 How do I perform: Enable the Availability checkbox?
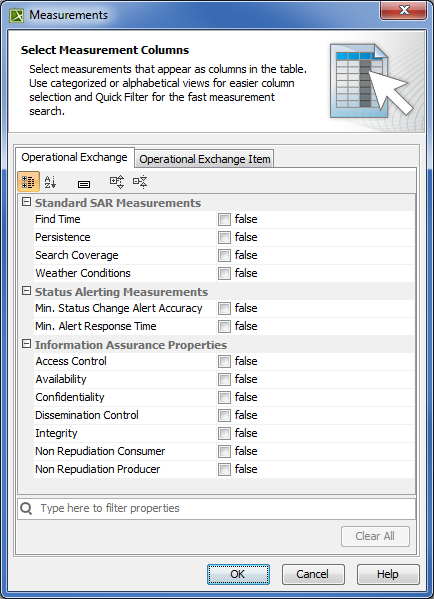tap(224, 379)
